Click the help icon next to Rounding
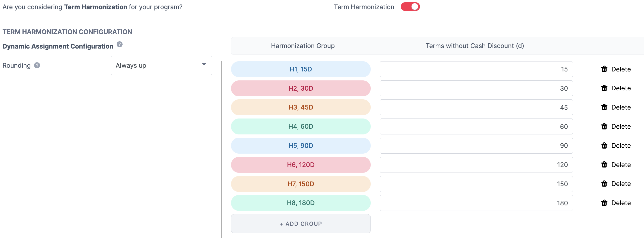Image resolution: width=644 pixels, height=238 pixels. [x=37, y=65]
